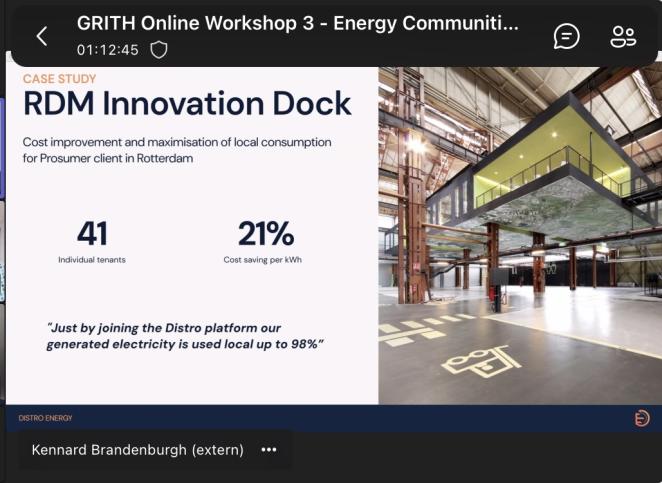This screenshot has width=662, height=483.
Task: Click the CASE STUDY heading
Action: (x=60, y=79)
